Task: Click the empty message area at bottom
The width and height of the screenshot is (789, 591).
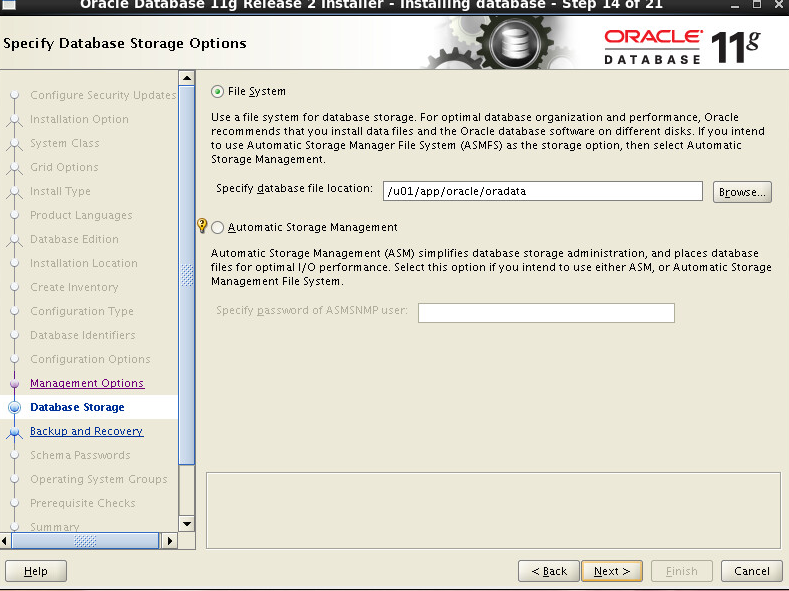Action: click(x=493, y=511)
